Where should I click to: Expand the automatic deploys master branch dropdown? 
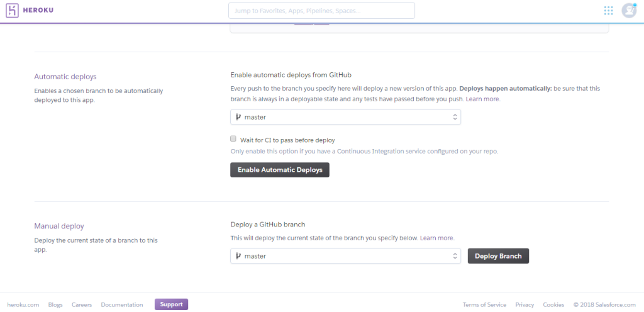[x=345, y=117]
